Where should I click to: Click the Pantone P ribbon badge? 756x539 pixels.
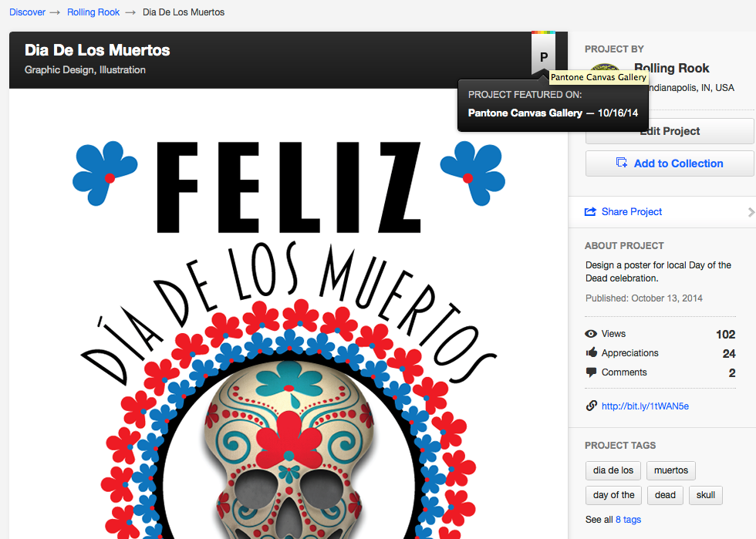click(543, 53)
